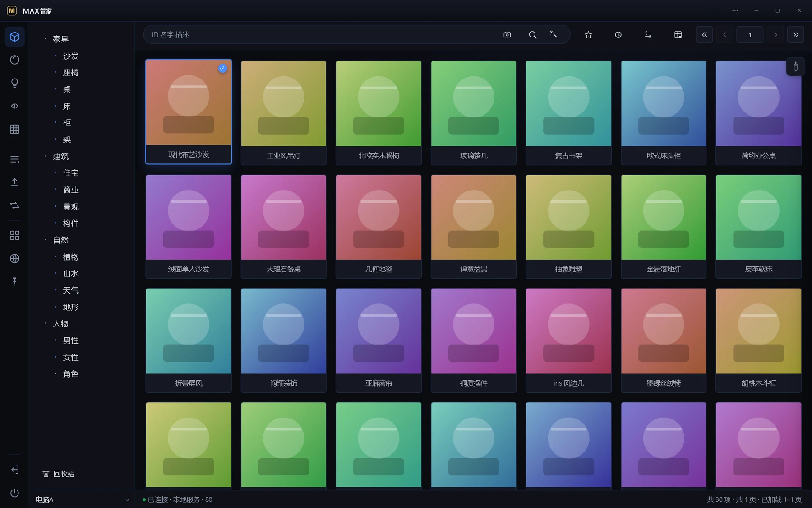Open the 3D model cube sidebar icon
The height and width of the screenshot is (508, 812).
[x=14, y=37]
